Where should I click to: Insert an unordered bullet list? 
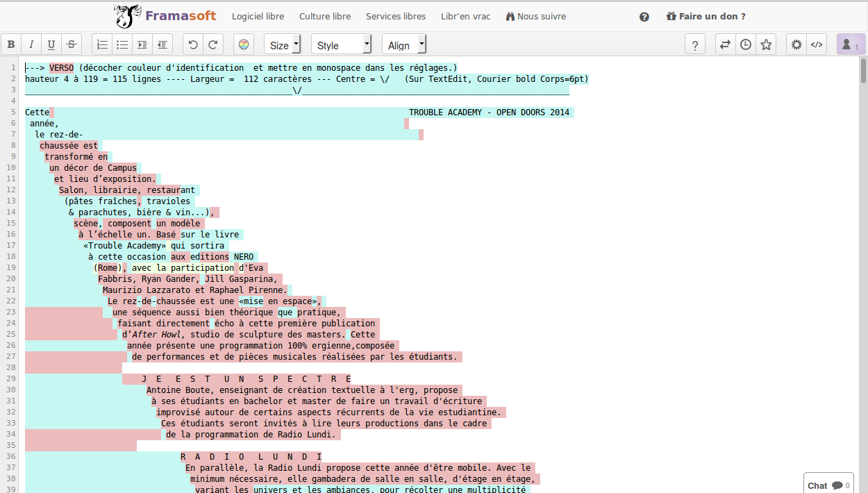[122, 44]
